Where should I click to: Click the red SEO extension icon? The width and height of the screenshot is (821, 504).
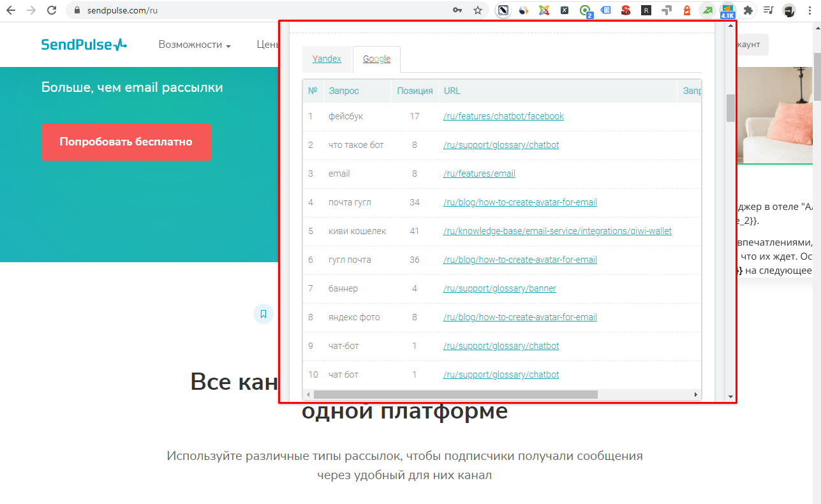coord(626,10)
